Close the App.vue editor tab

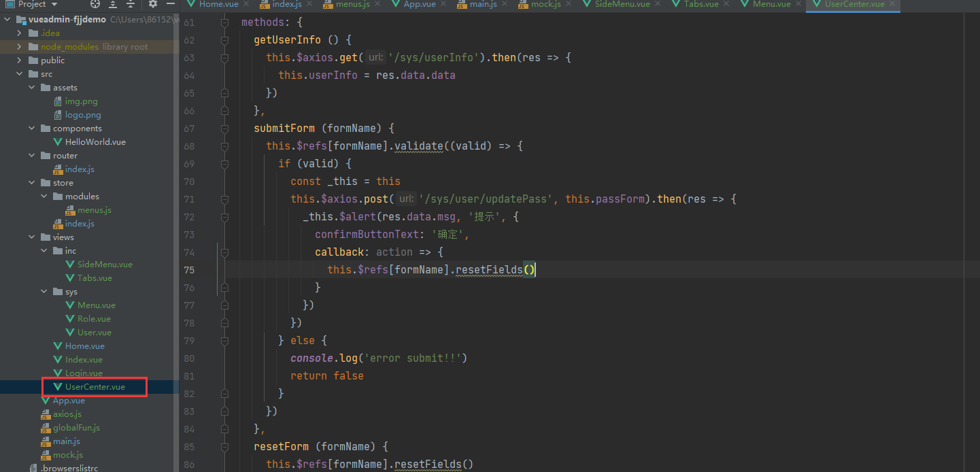pos(445,4)
